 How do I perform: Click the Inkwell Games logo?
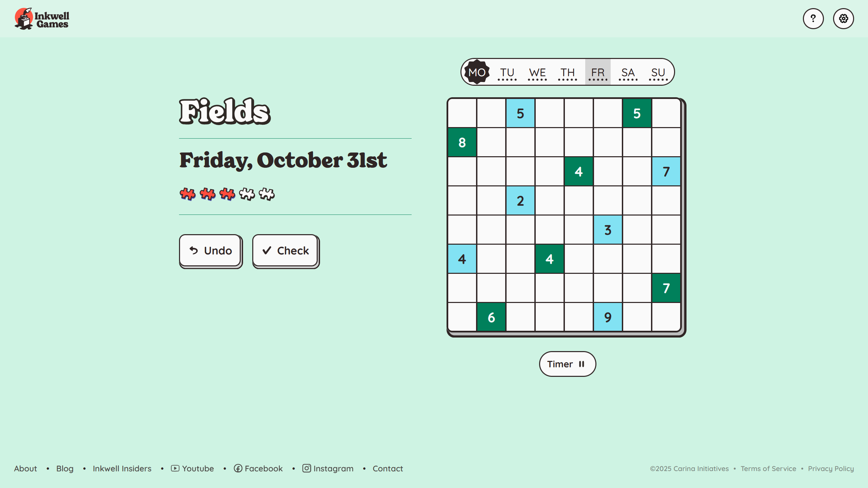coord(42,19)
